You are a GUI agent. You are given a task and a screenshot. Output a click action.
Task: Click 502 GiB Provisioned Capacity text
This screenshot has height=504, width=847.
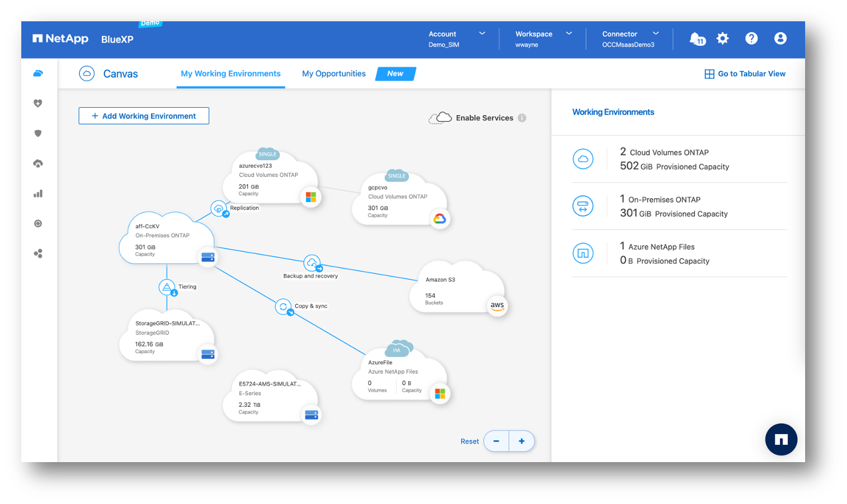tap(674, 166)
